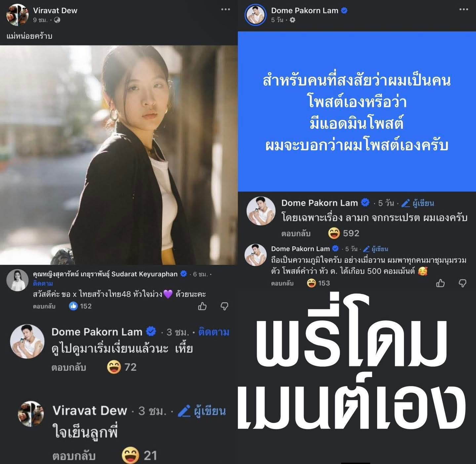Open the woman's photo in the post
The image size is (476, 464).
(x=119, y=155)
